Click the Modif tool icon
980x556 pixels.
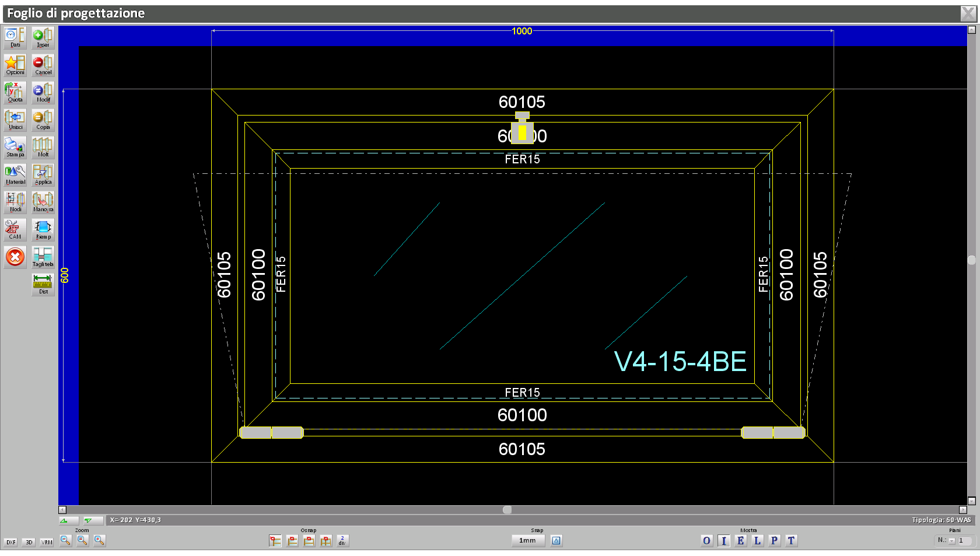(x=43, y=93)
